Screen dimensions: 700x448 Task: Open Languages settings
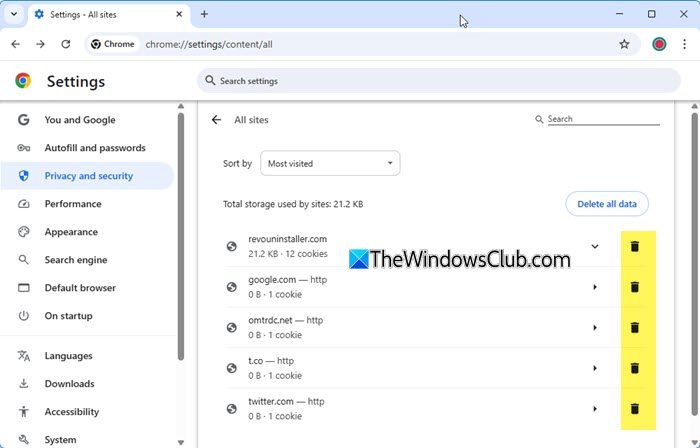click(x=87, y=356)
